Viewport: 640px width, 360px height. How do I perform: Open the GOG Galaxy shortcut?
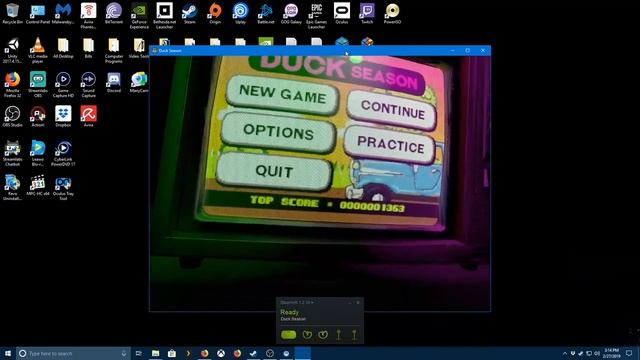pos(291,13)
